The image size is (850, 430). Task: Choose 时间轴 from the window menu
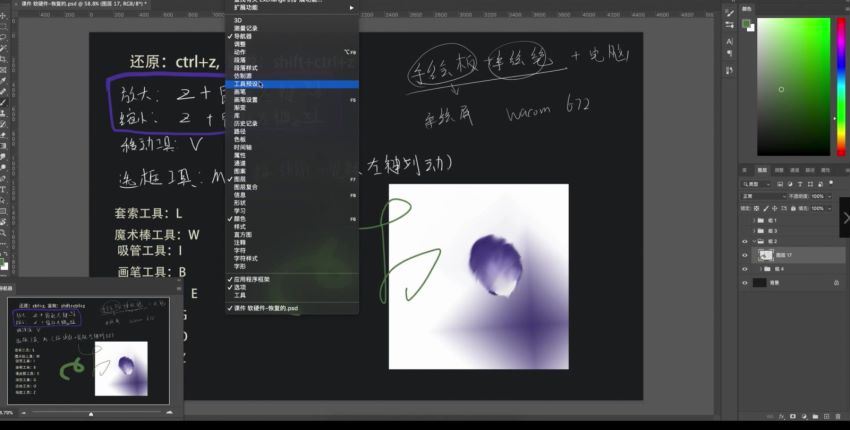click(x=292, y=147)
